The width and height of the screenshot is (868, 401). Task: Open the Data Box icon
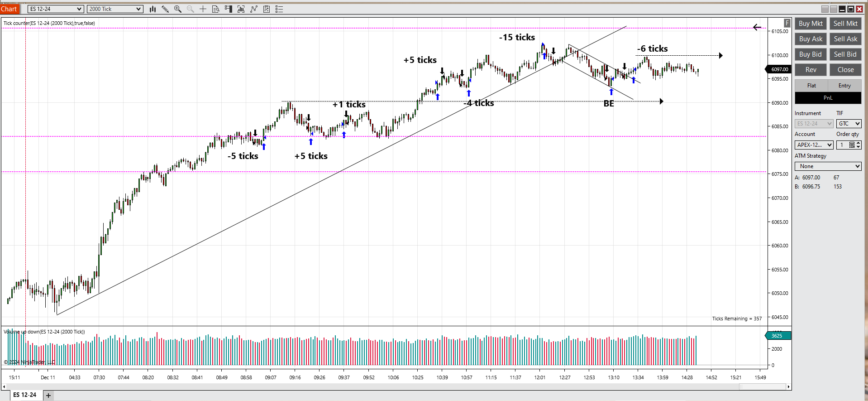(x=216, y=9)
